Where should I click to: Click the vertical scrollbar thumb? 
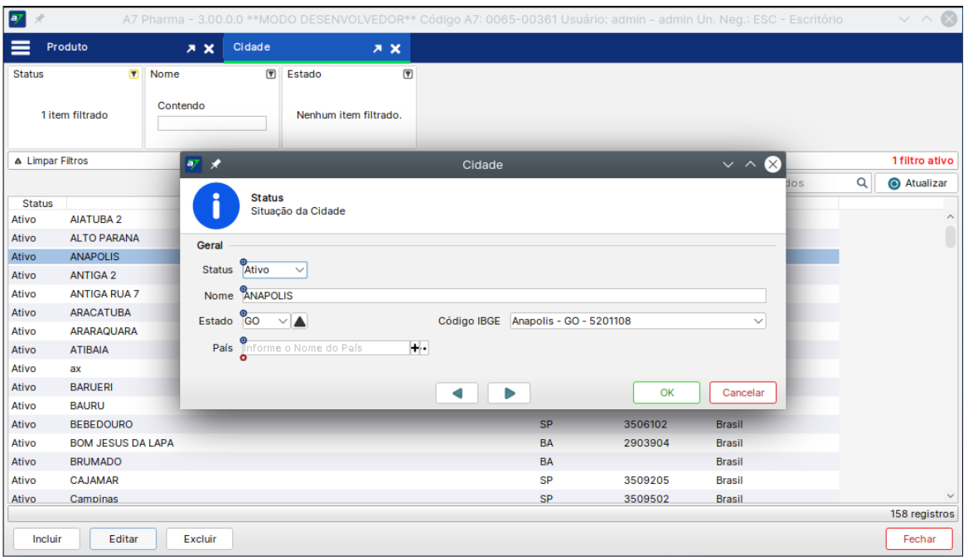click(x=951, y=237)
